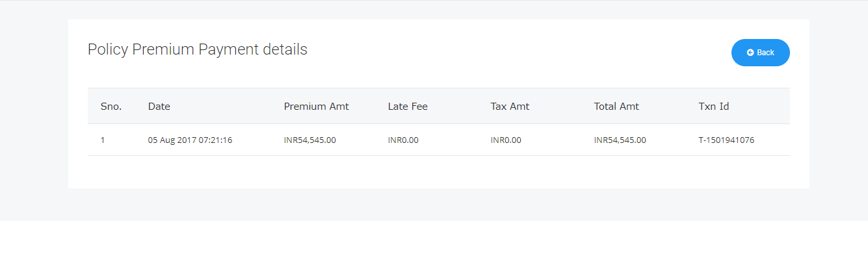This screenshot has height=256, width=868.
Task: Click total amount INR54,545.00 value
Action: (x=620, y=140)
